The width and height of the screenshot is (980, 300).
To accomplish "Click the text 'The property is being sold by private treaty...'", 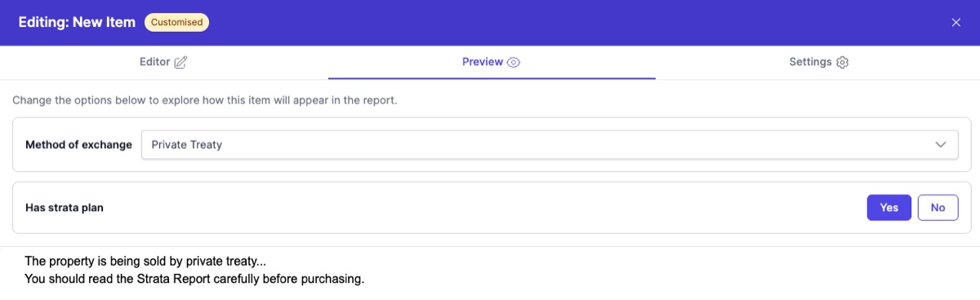I will tap(145, 262).
